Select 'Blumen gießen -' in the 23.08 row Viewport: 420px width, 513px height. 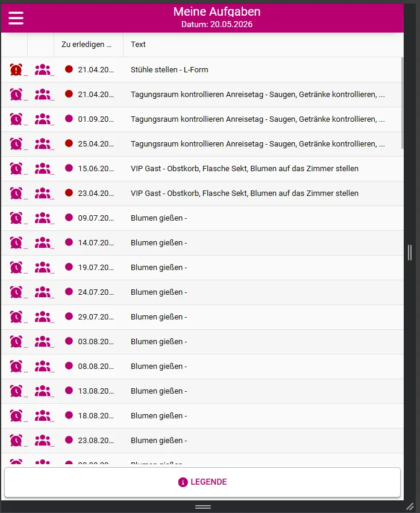click(158, 441)
